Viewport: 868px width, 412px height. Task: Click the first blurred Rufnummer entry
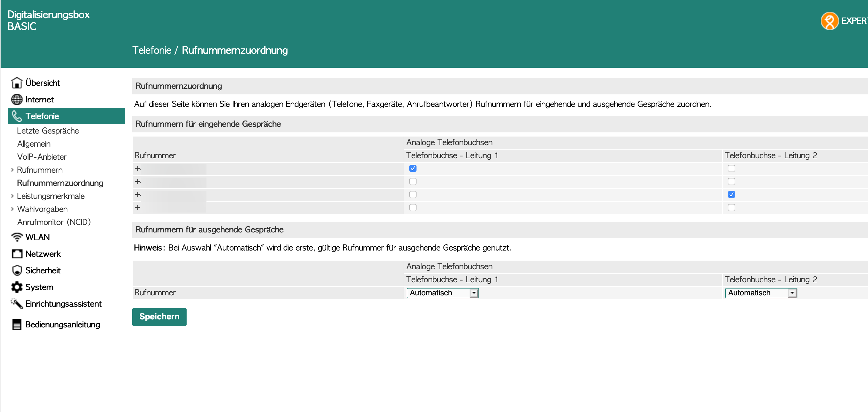(x=170, y=169)
